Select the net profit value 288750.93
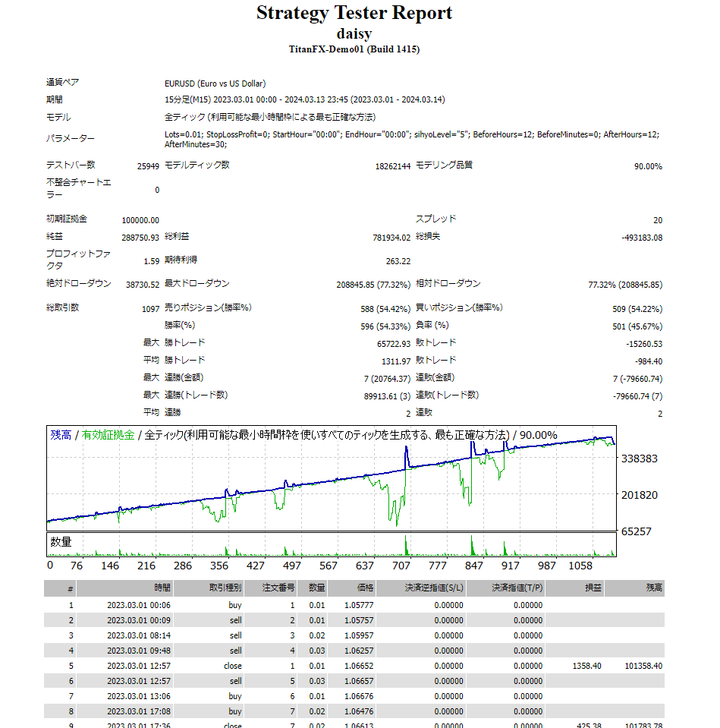The height and width of the screenshot is (728, 720). [140, 238]
